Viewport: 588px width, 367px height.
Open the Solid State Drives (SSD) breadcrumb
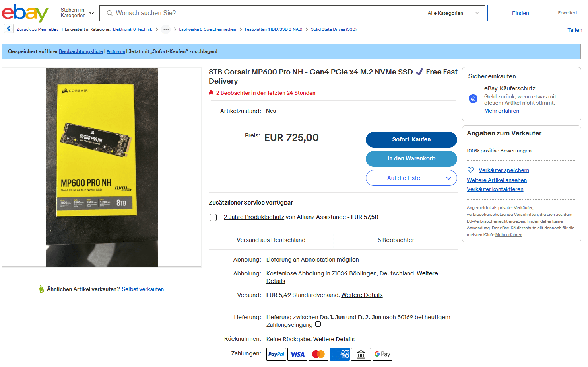click(x=334, y=29)
